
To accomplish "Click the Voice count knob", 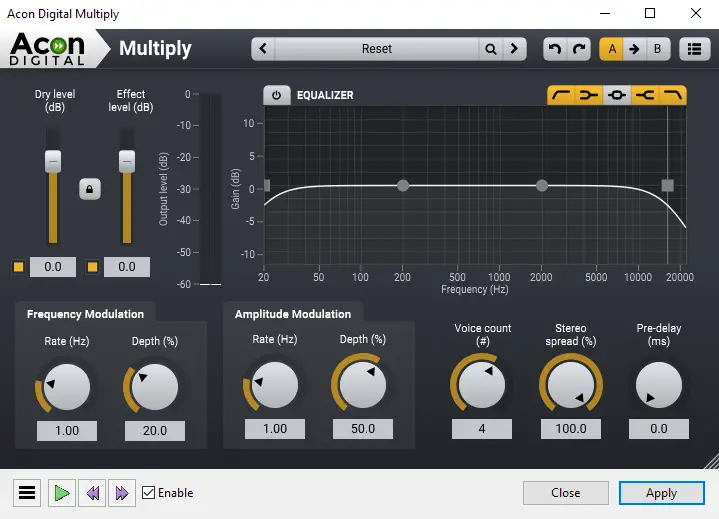I will pos(482,385).
